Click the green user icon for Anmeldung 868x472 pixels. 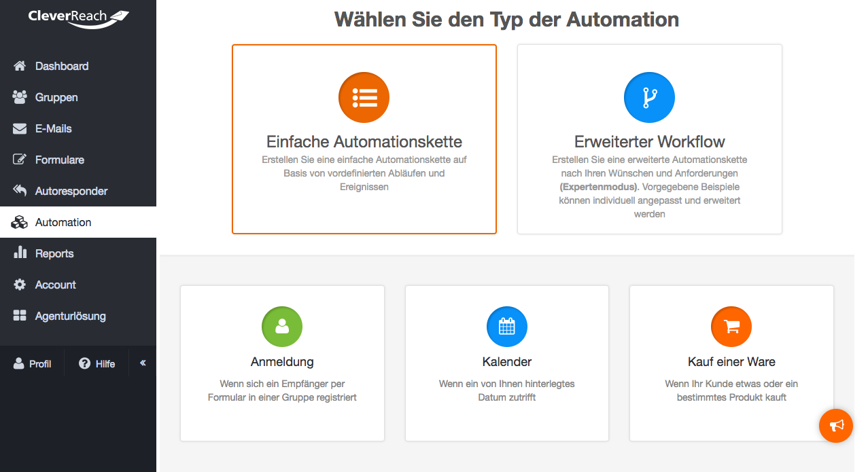point(282,327)
